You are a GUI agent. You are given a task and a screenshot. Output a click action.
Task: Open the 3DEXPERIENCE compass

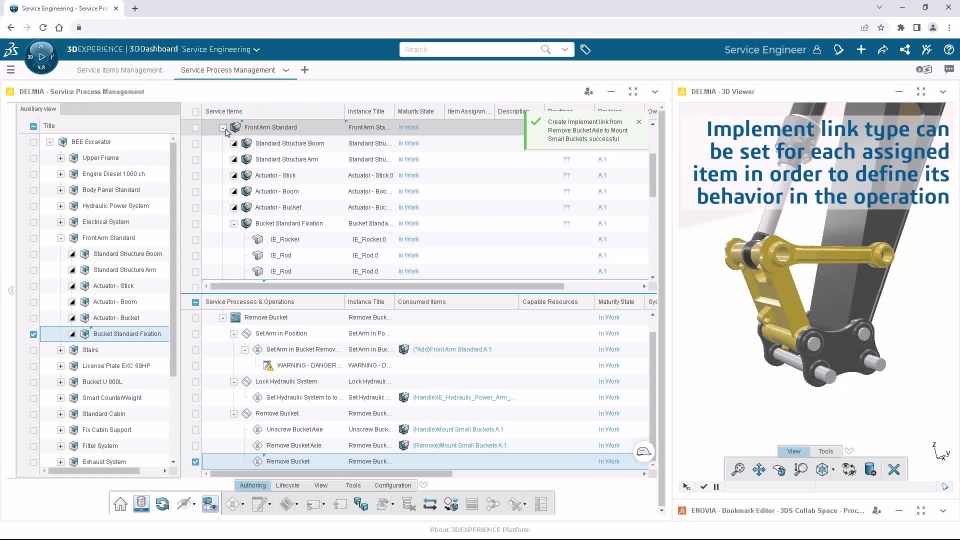point(41,57)
